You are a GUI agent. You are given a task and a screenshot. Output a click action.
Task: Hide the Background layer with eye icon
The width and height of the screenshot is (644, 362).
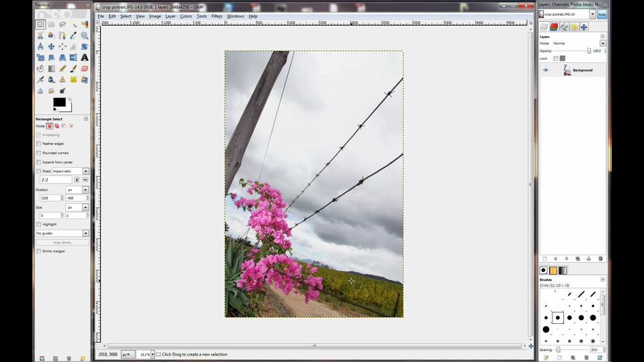(x=546, y=70)
